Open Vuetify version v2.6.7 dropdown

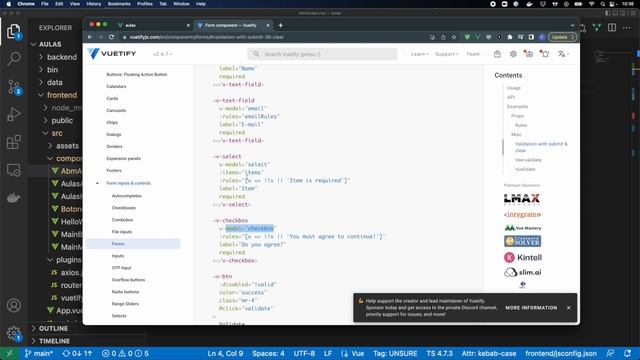tap(162, 54)
